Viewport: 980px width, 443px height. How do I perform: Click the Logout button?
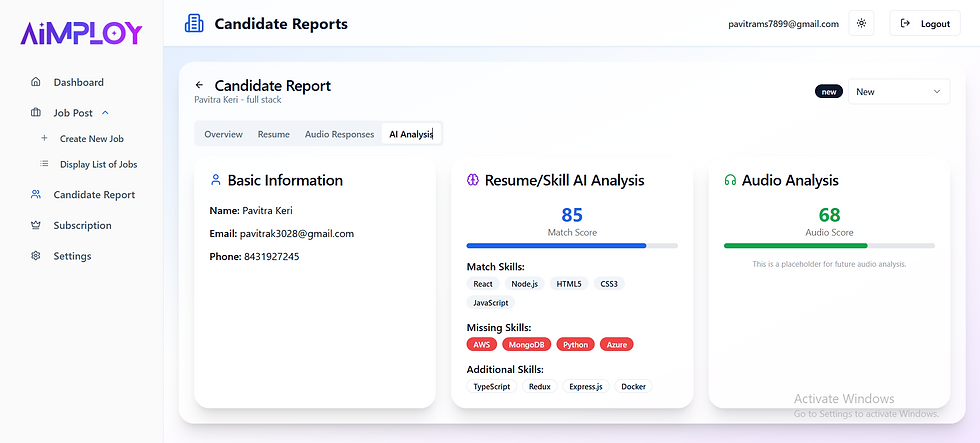point(925,23)
